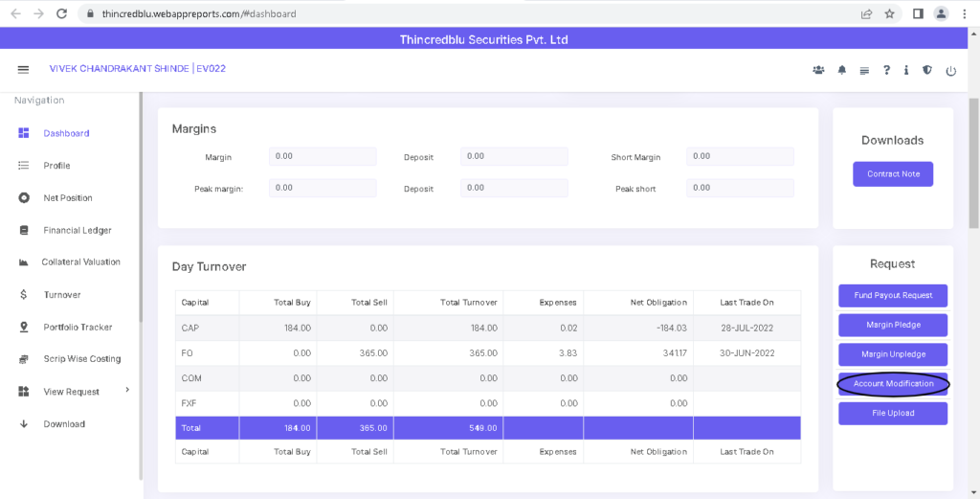Click the 30-JUN-2022 last trade date
Image resolution: width=980 pixels, height=499 pixels.
click(746, 353)
